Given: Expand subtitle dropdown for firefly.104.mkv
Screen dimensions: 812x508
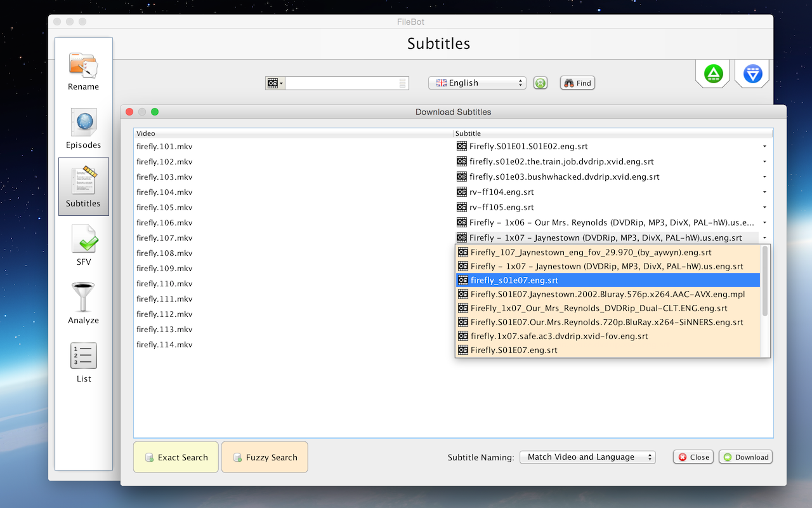Looking at the screenshot, I should (764, 192).
